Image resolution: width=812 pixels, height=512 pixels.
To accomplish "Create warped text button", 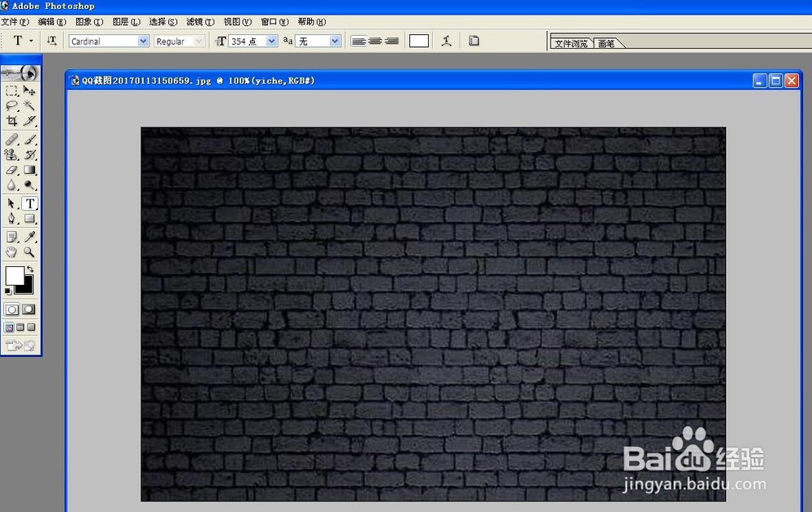I will click(x=447, y=41).
